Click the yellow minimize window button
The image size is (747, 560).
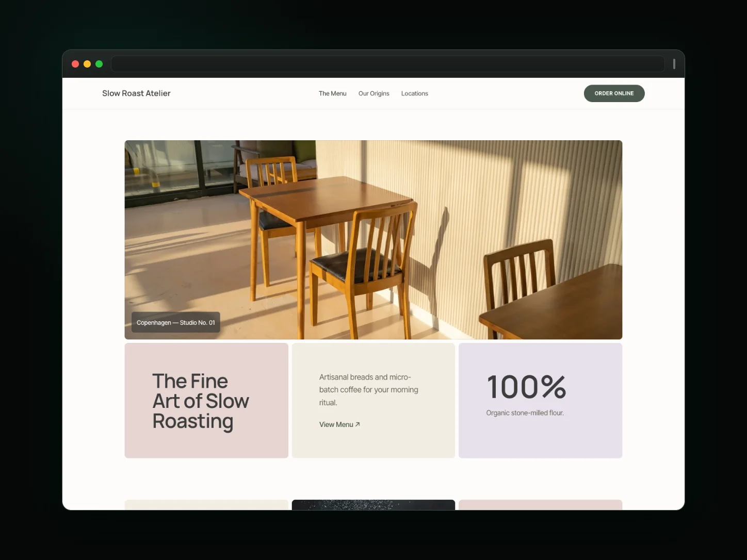pyautogui.click(x=87, y=64)
